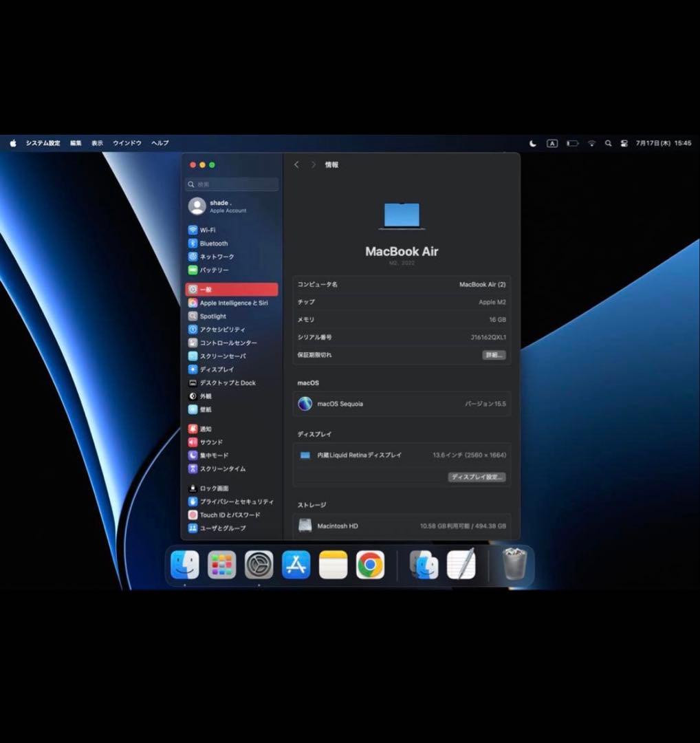Click the settings search field
This screenshot has height=743, width=700.
point(232,184)
